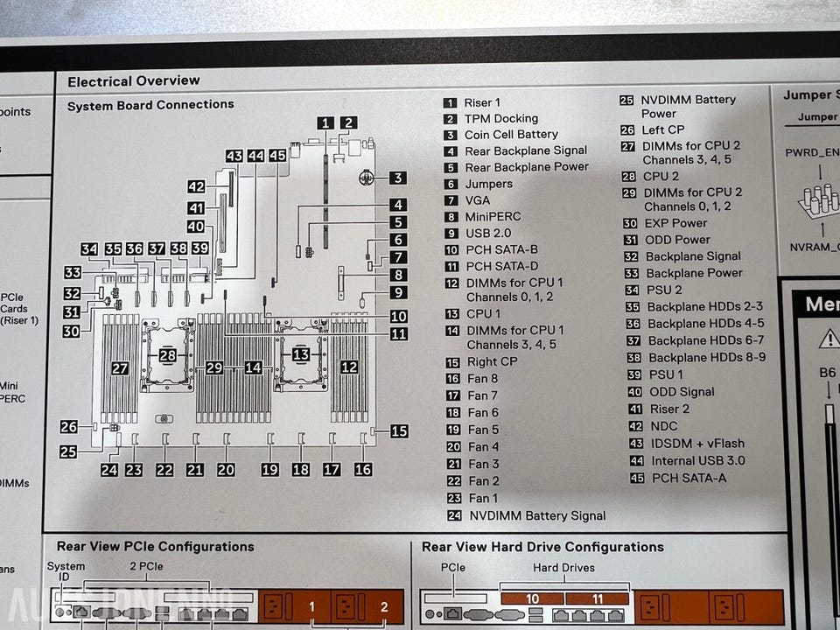Select the coin cell battery marker 3 on board
This screenshot has height=630, width=840.
point(397,178)
